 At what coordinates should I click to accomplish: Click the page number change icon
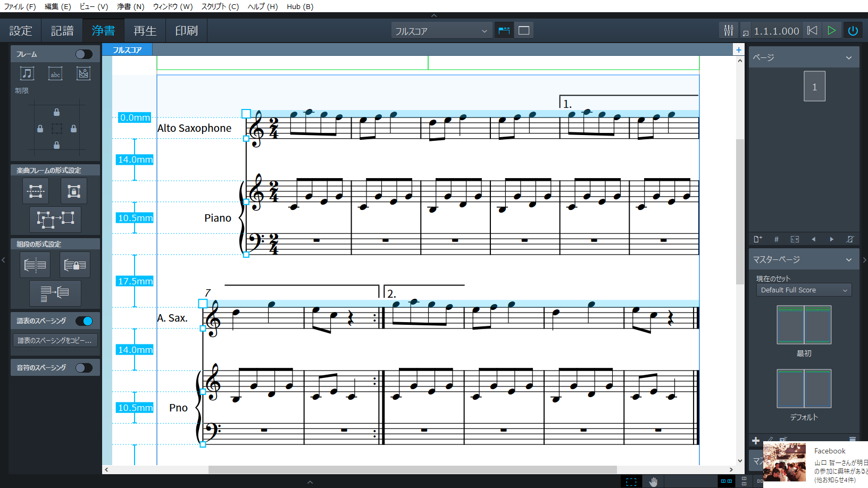click(777, 239)
